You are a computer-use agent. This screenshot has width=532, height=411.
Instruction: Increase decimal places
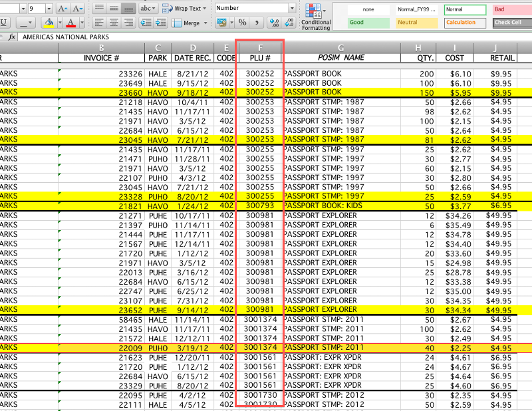click(x=274, y=23)
